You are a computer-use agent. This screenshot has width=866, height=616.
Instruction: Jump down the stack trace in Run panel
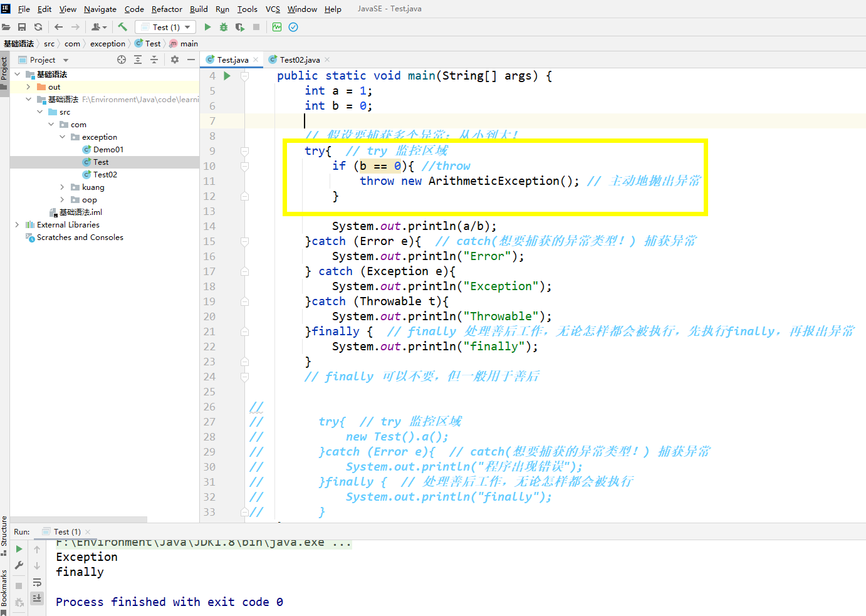point(37,565)
